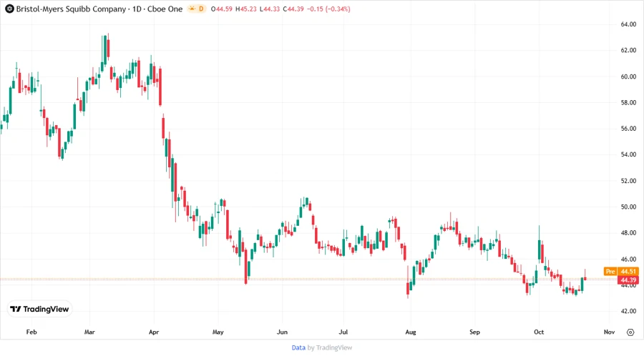The image size is (644, 356).
Task: Click the Jul label on time axis
Action: point(343,332)
